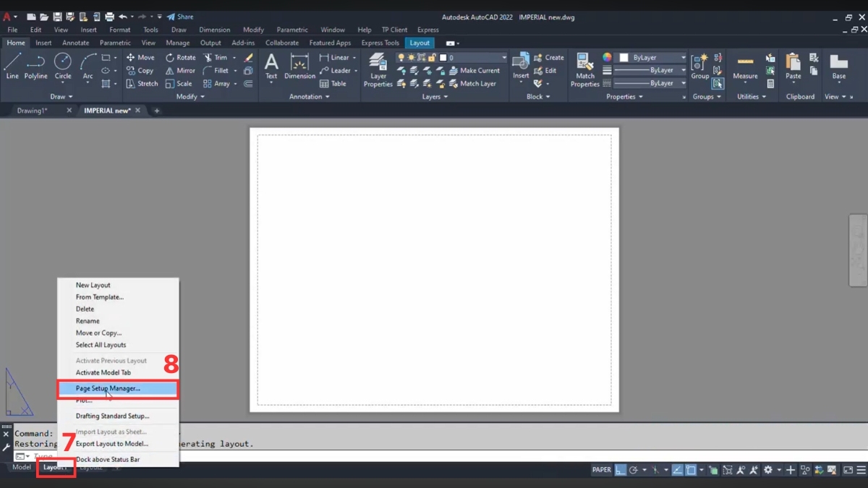Click the Mirror tool

click(180, 70)
